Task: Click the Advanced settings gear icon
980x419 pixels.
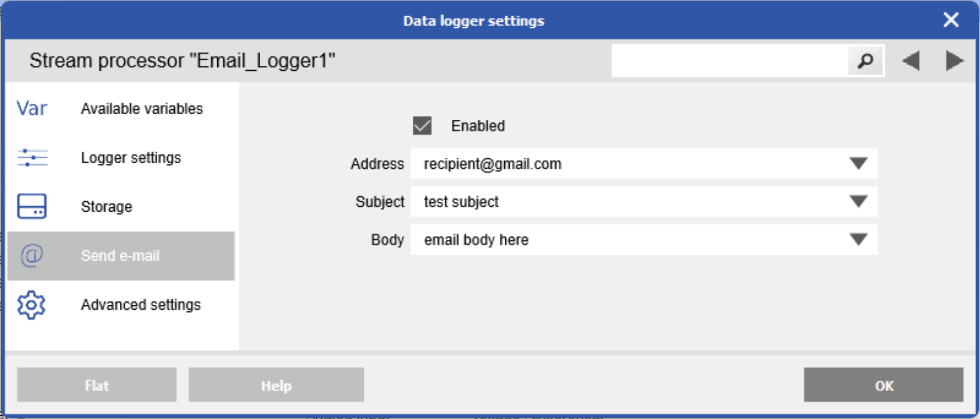Action: tap(31, 305)
